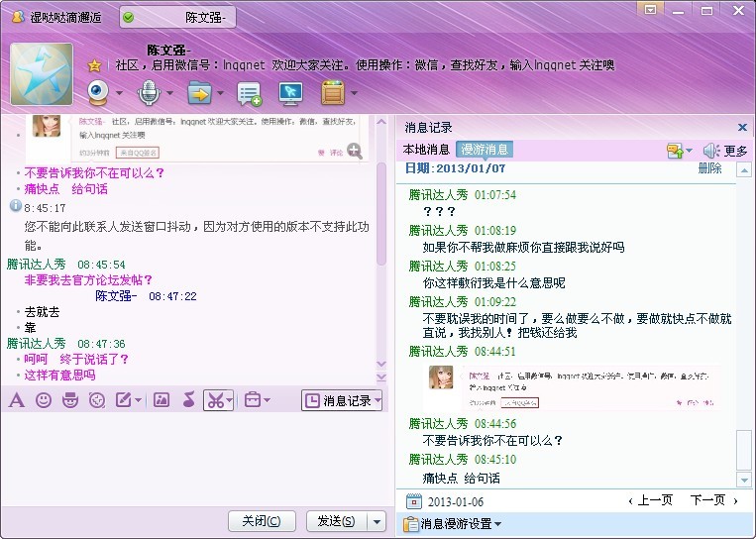Viewport: 756px width, 539px height.
Task: Go to 下一页 next page
Action: 714,500
